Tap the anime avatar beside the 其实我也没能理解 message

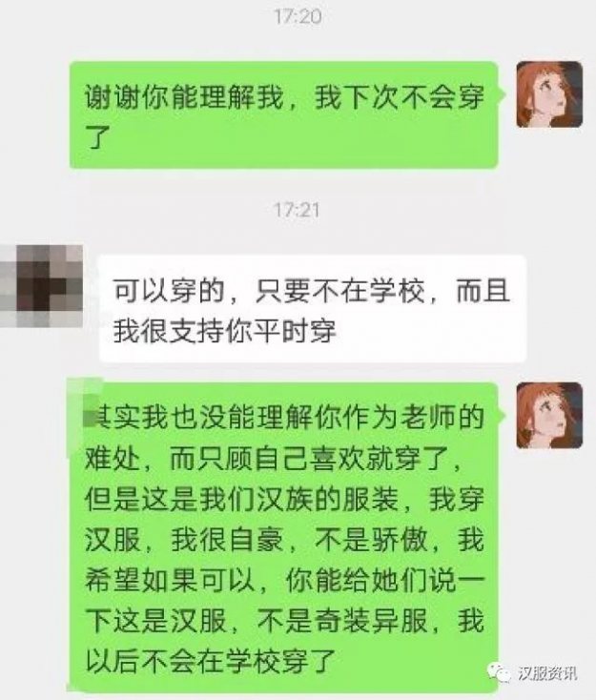[549, 416]
